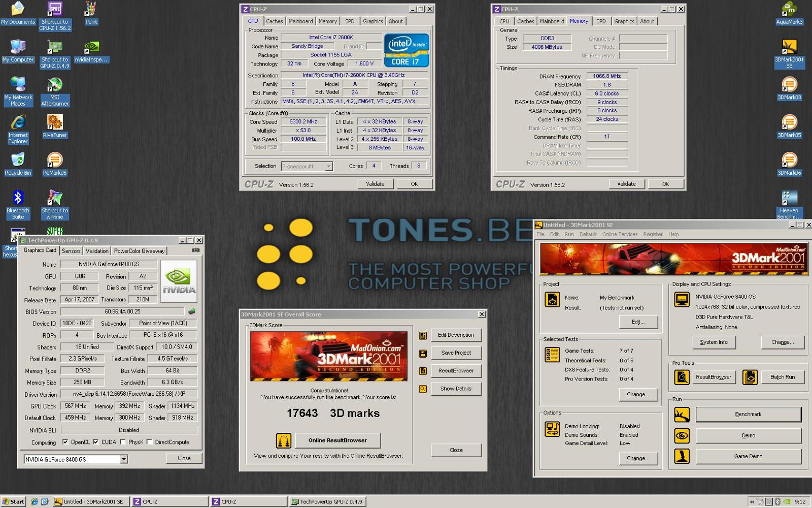Open PowerColor Giveaway tab in GPU-Z

point(139,251)
